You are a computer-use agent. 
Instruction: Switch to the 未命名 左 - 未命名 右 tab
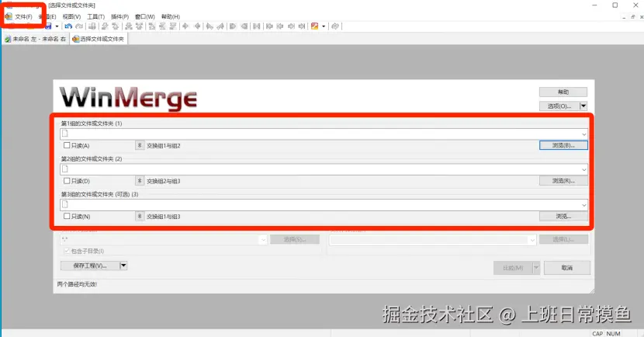click(x=35, y=39)
